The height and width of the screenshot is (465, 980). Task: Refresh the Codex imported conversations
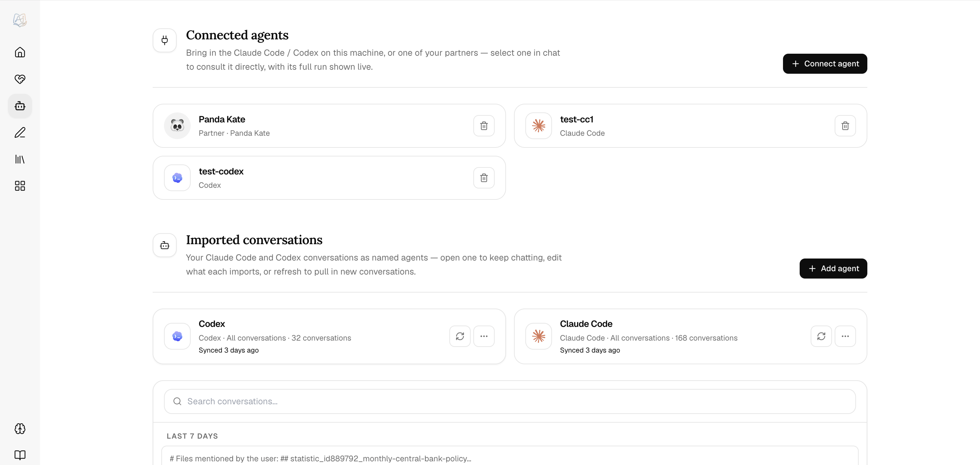(x=460, y=336)
